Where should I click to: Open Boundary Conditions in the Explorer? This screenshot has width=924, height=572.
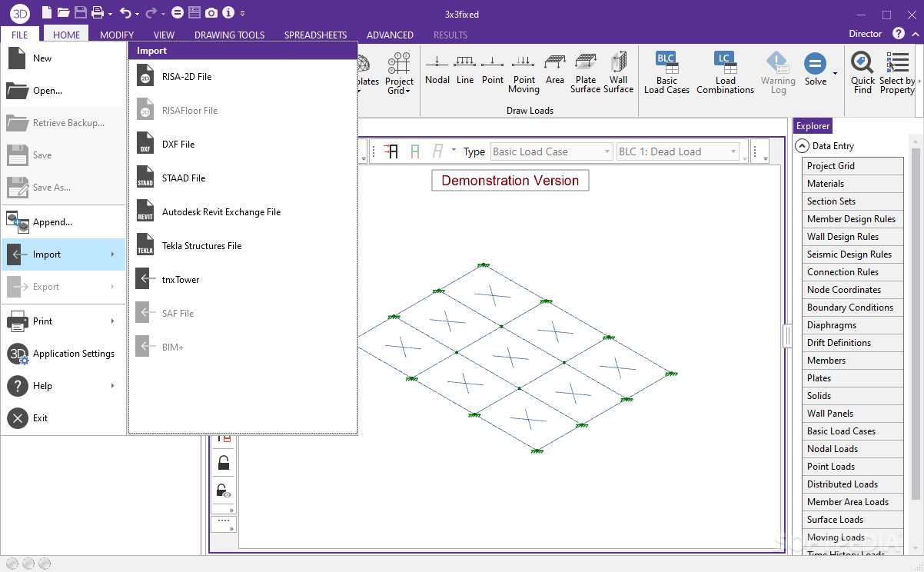[x=853, y=308]
